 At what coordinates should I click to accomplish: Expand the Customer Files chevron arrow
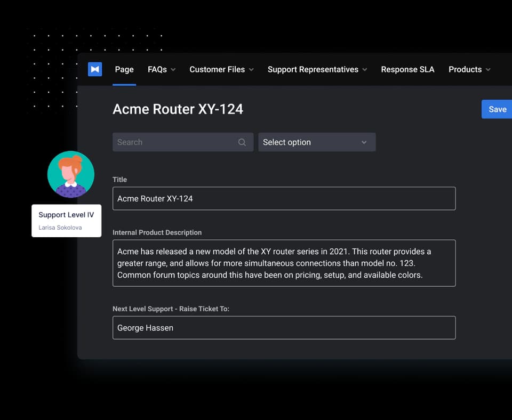[x=251, y=70]
